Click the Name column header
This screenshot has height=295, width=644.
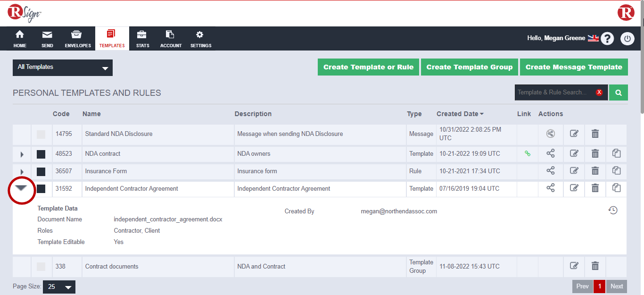pyautogui.click(x=91, y=114)
